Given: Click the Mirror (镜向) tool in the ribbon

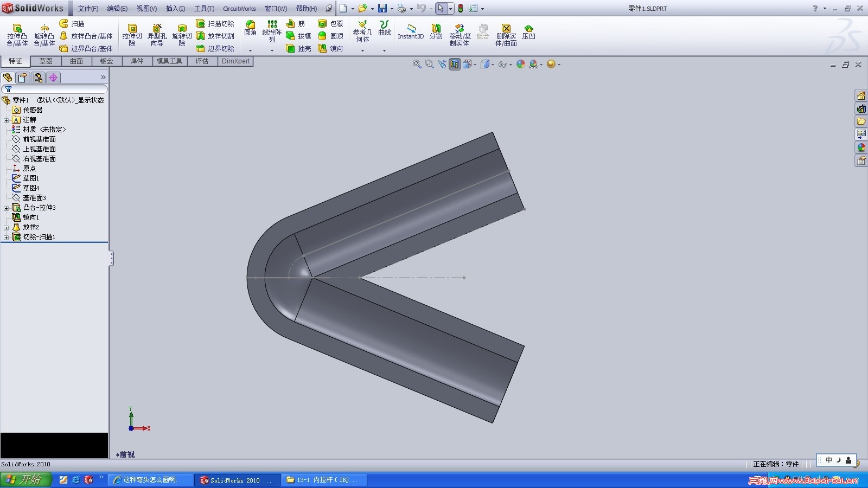Looking at the screenshot, I should pyautogui.click(x=330, y=48).
